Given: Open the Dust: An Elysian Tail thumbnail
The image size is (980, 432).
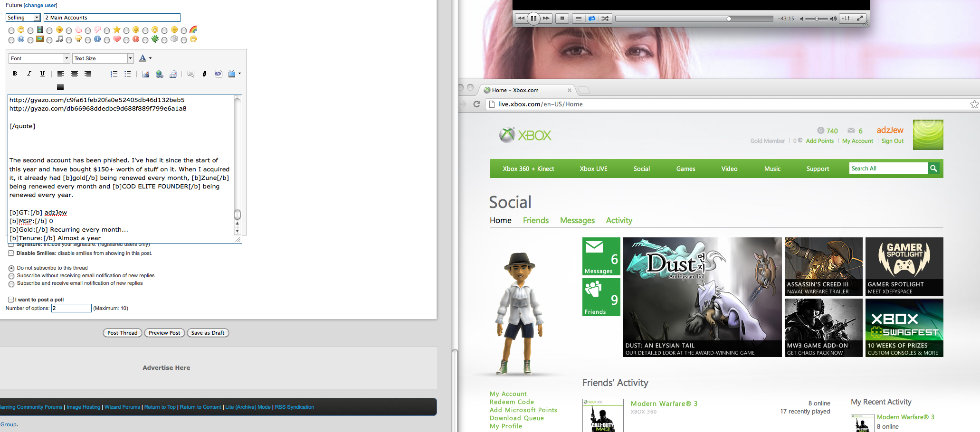Looking at the screenshot, I should (x=702, y=297).
